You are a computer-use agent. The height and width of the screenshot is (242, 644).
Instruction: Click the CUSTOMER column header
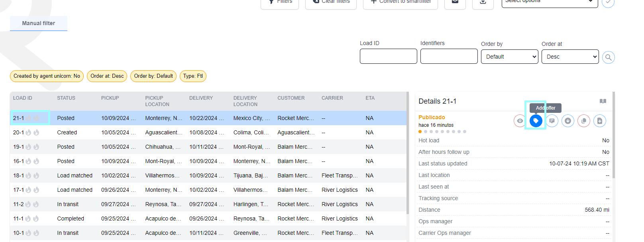(291, 98)
